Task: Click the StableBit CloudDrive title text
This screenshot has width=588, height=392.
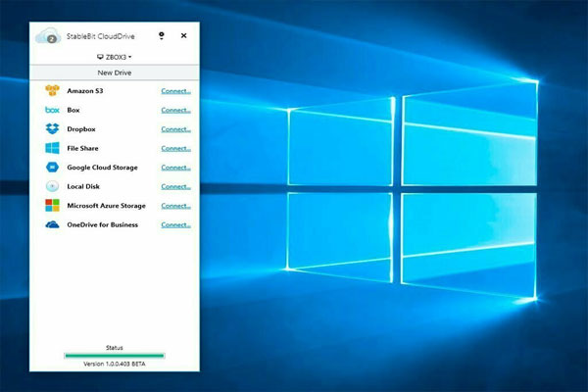Action: pyautogui.click(x=101, y=36)
